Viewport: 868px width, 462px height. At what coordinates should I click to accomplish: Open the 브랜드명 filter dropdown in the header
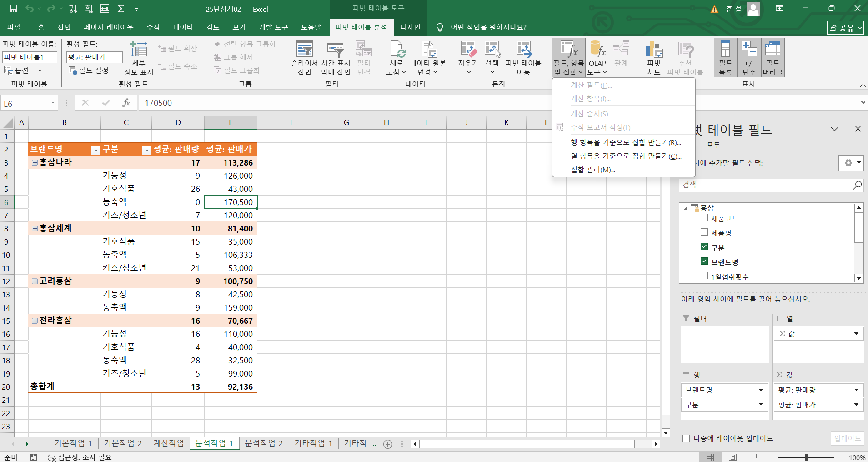click(95, 151)
